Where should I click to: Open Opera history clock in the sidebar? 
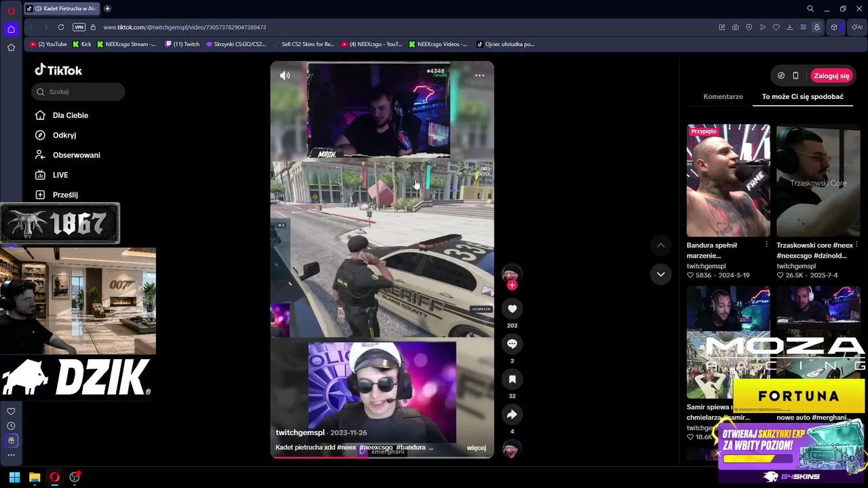tap(11, 426)
